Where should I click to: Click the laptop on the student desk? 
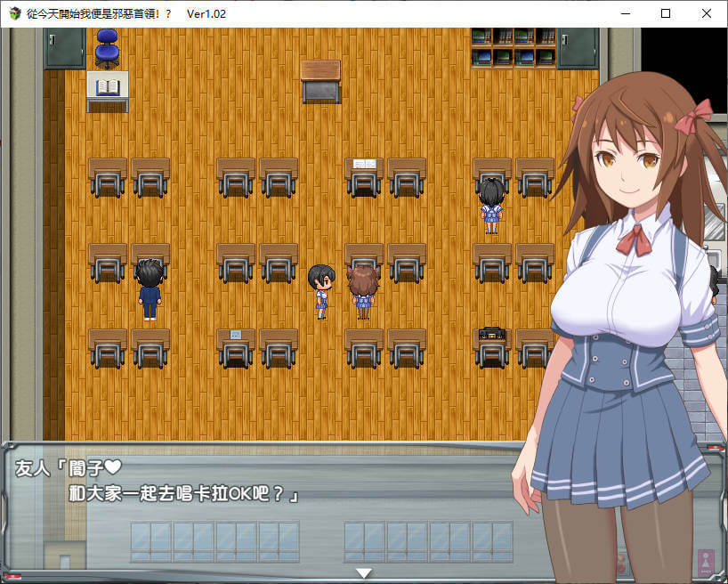(x=236, y=336)
